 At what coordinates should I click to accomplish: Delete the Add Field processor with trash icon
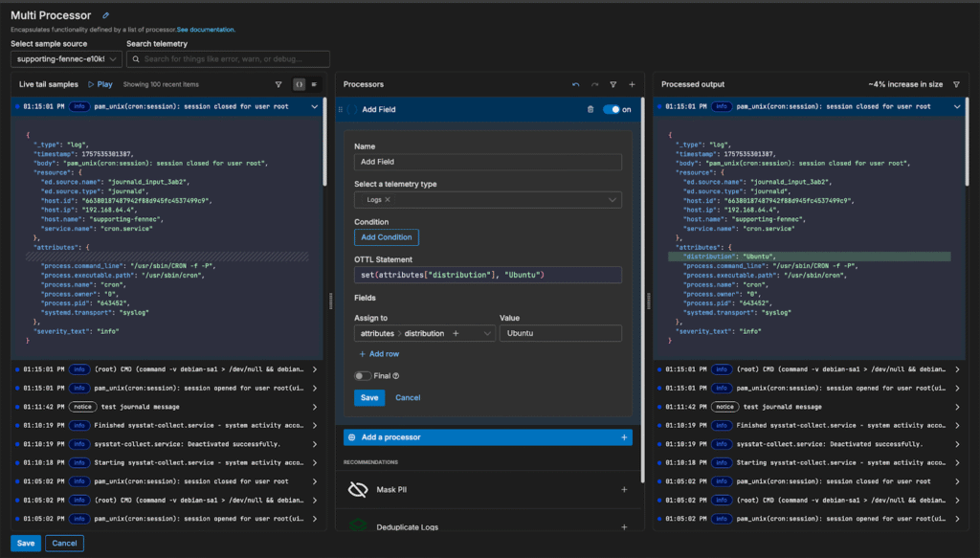pyautogui.click(x=590, y=110)
